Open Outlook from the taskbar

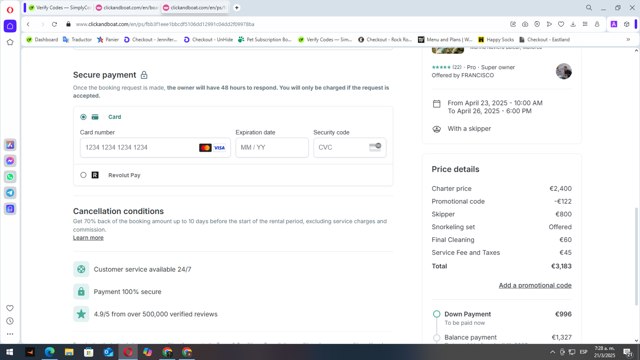[108, 352]
